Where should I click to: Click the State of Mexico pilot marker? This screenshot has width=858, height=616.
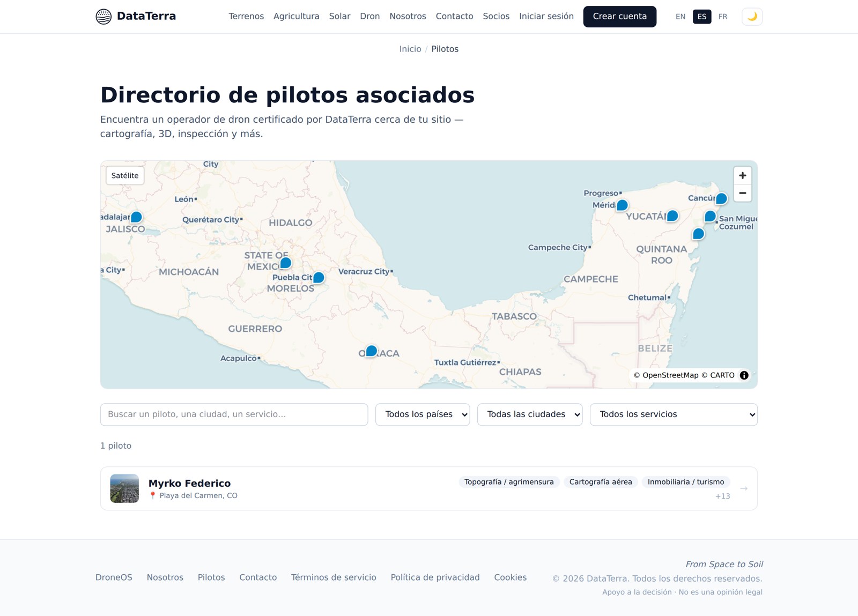coord(286,263)
